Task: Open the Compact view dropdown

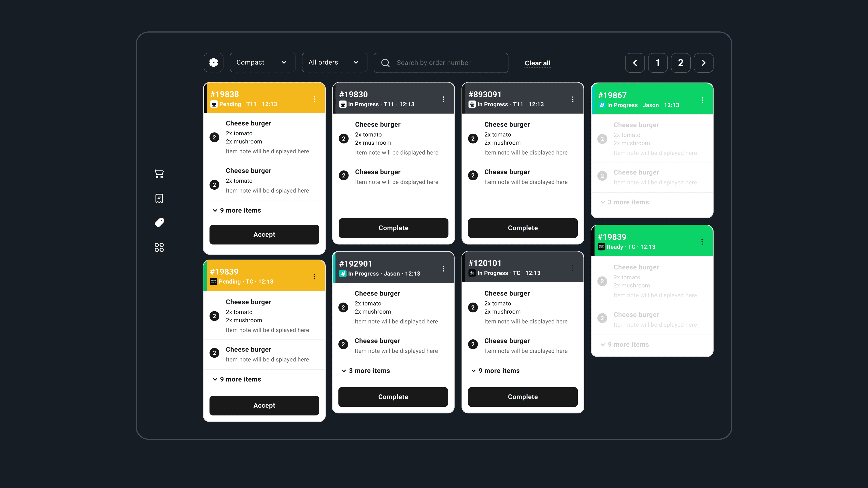Action: (x=262, y=63)
